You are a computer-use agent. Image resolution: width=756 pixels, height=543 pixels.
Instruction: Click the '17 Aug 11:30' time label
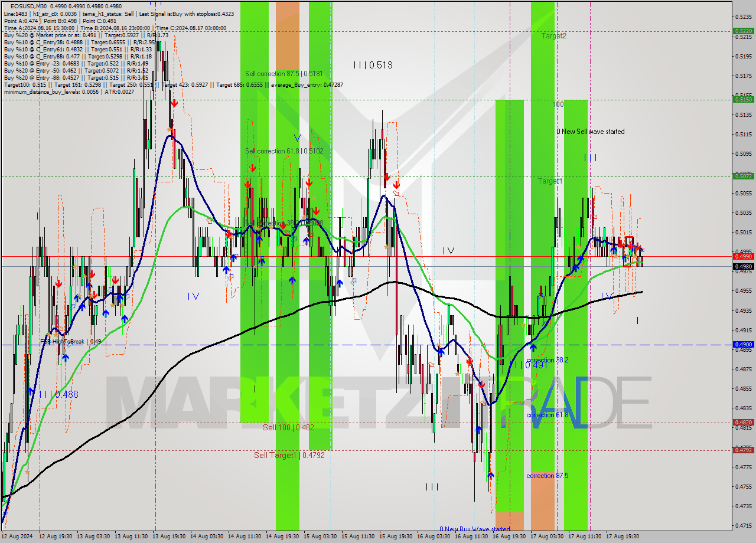[x=585, y=536]
